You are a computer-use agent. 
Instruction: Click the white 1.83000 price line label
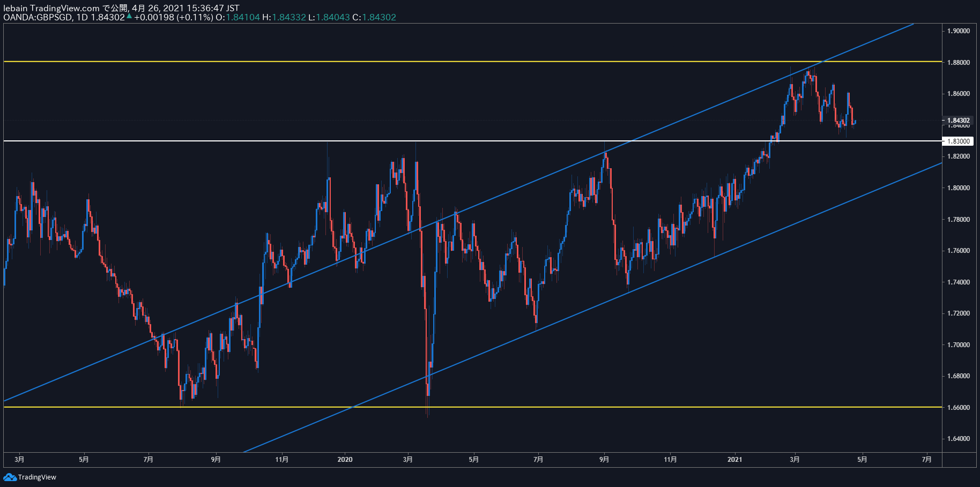pyautogui.click(x=959, y=141)
